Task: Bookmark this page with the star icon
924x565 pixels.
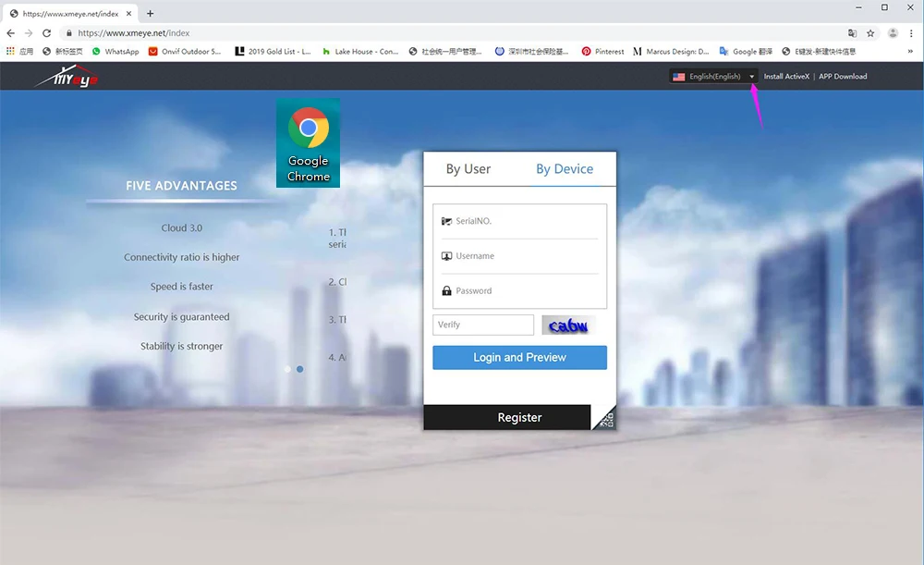Action: point(870,33)
